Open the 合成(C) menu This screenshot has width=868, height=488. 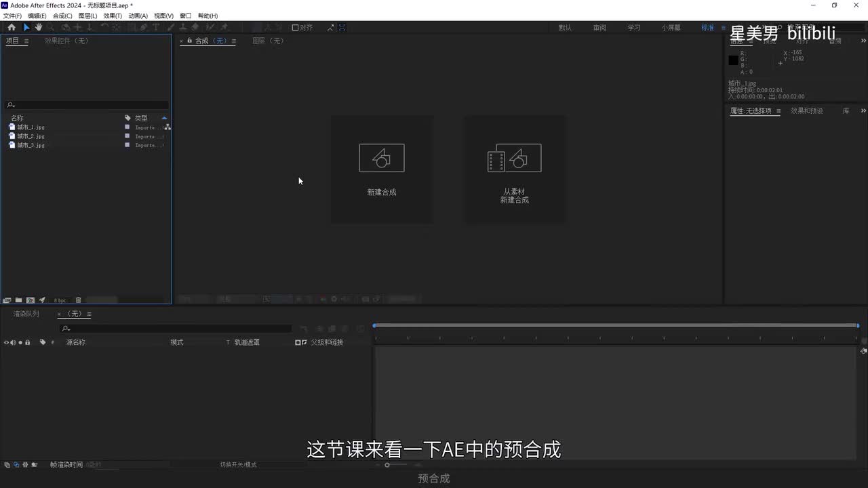[x=62, y=16]
